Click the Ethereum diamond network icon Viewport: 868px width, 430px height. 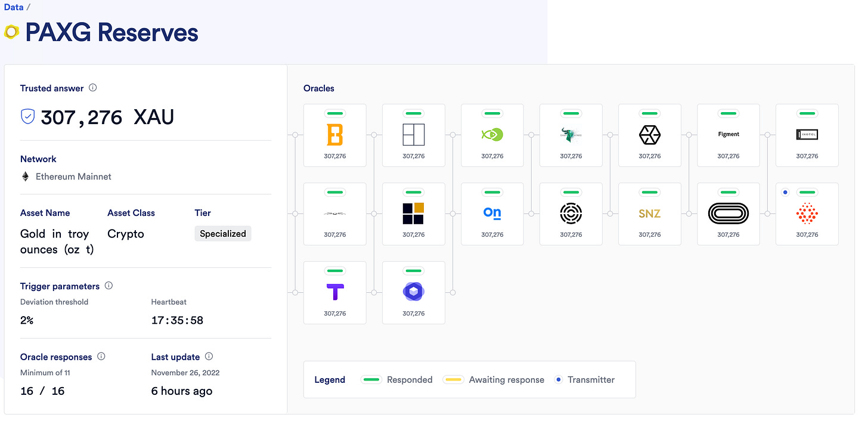pos(25,177)
